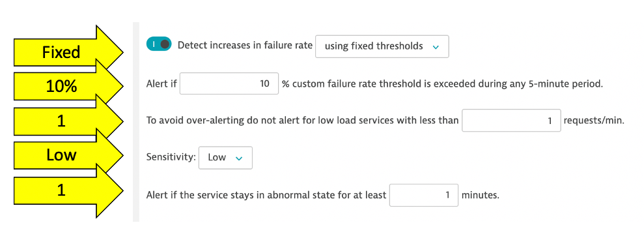Viewport: 644px width, 240px height.
Task: Toggle the failure rate detection switch
Action: (x=158, y=44)
